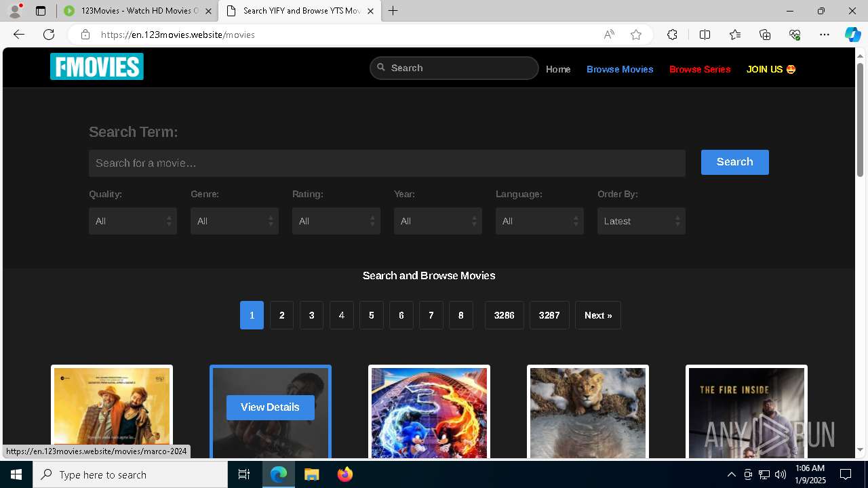Focus the header Search box

[454, 68]
